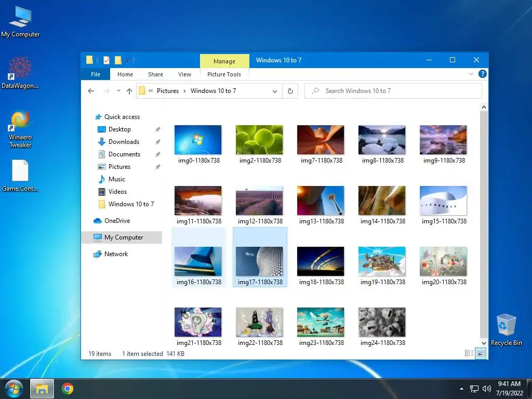532x399 pixels.
Task: Click Windows 10 to 7 in address path
Action: 213,91
